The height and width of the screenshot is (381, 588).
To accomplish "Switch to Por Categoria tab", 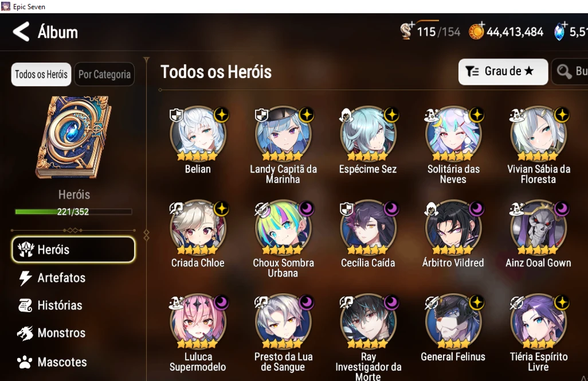I will (104, 75).
